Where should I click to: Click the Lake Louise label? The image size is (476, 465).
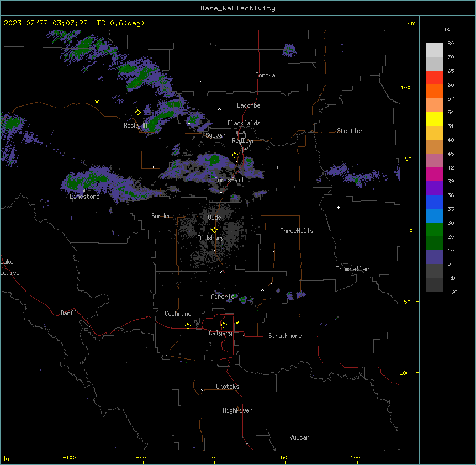coord(10,267)
